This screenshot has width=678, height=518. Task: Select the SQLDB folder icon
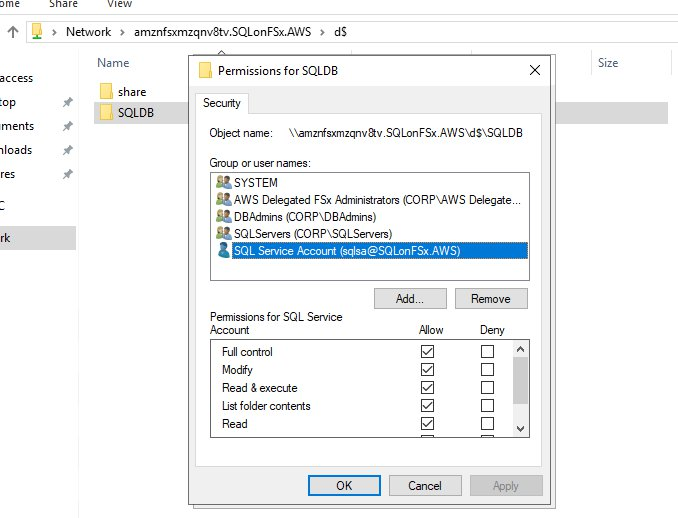[x=106, y=112]
